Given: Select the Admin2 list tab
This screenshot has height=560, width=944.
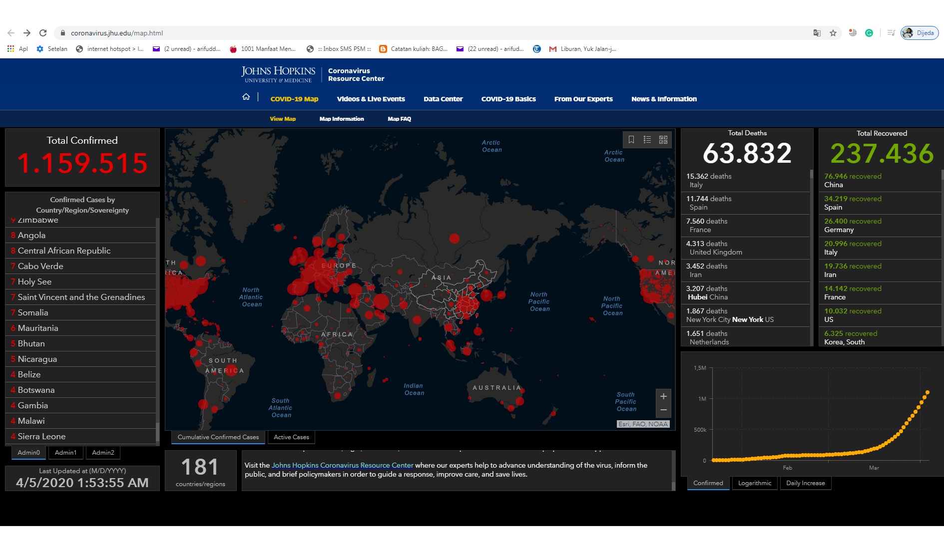Looking at the screenshot, I should click(103, 453).
